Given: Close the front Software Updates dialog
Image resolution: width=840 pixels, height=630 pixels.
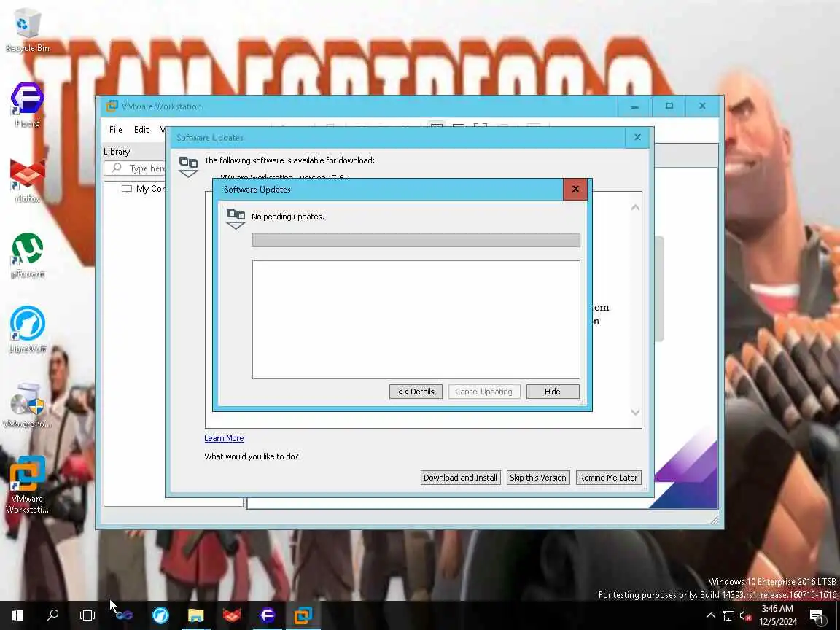Looking at the screenshot, I should pos(575,189).
